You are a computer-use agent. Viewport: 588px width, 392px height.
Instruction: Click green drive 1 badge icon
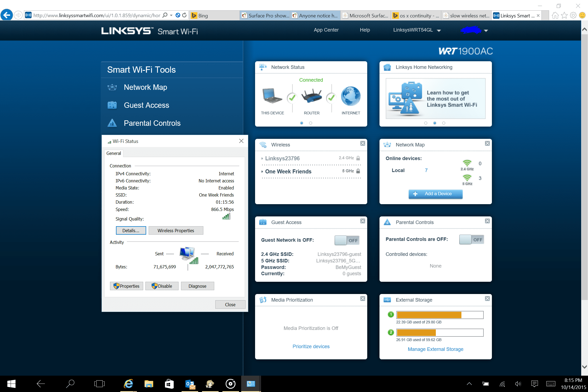coord(391,315)
